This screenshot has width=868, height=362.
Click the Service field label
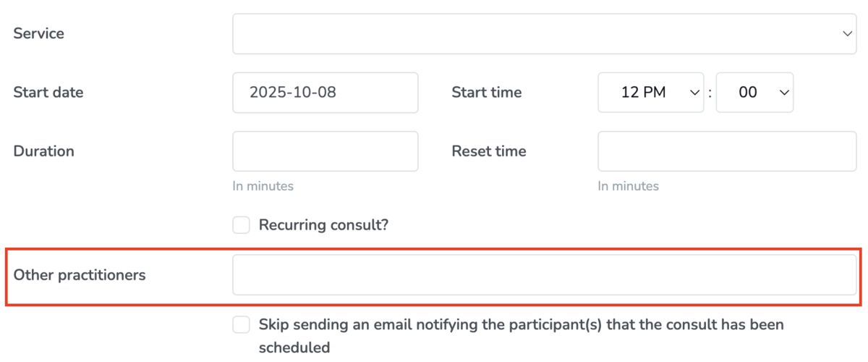coord(38,34)
